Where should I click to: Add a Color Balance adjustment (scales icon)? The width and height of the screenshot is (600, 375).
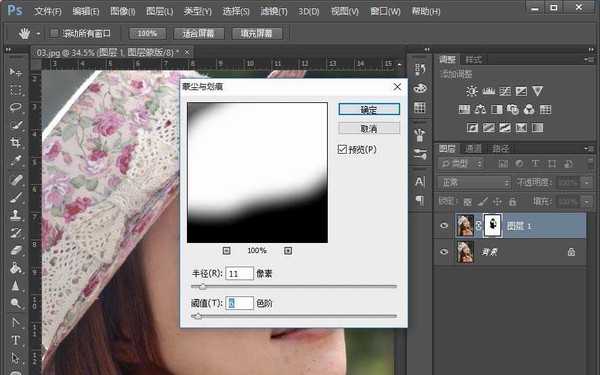[x=480, y=110]
